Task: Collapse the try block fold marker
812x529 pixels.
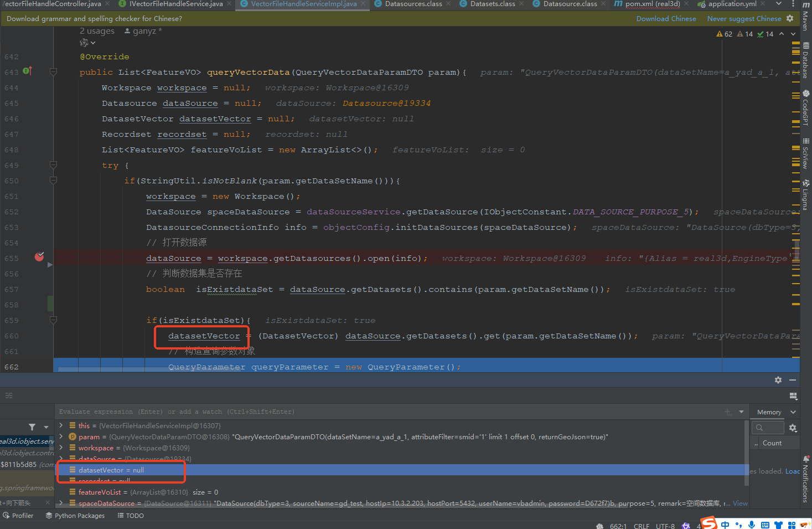Action: pyautogui.click(x=54, y=165)
